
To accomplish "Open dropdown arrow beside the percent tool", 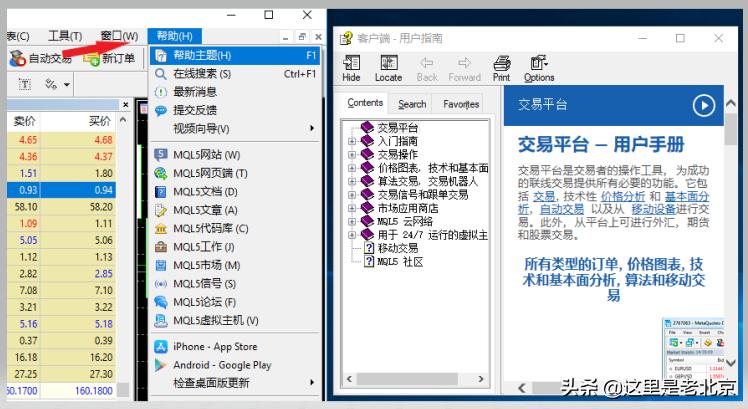I will pos(67,85).
